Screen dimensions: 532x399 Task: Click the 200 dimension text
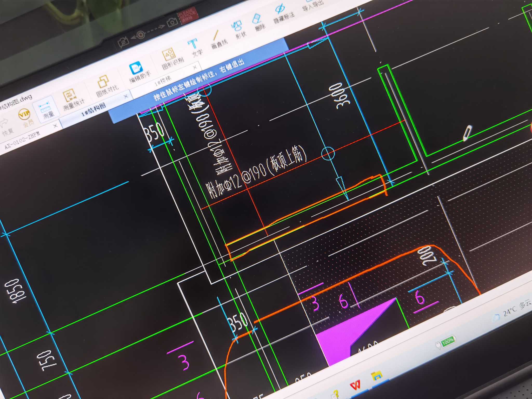click(427, 256)
